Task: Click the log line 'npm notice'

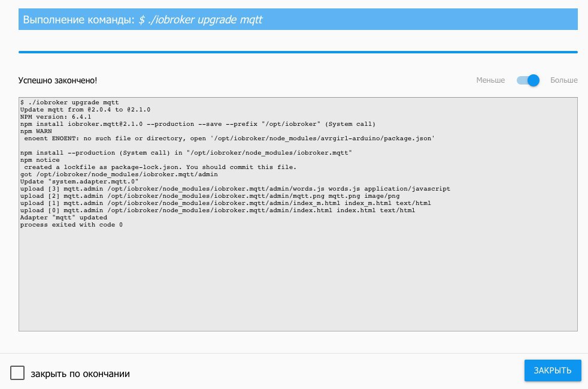Action: pyautogui.click(x=40, y=160)
